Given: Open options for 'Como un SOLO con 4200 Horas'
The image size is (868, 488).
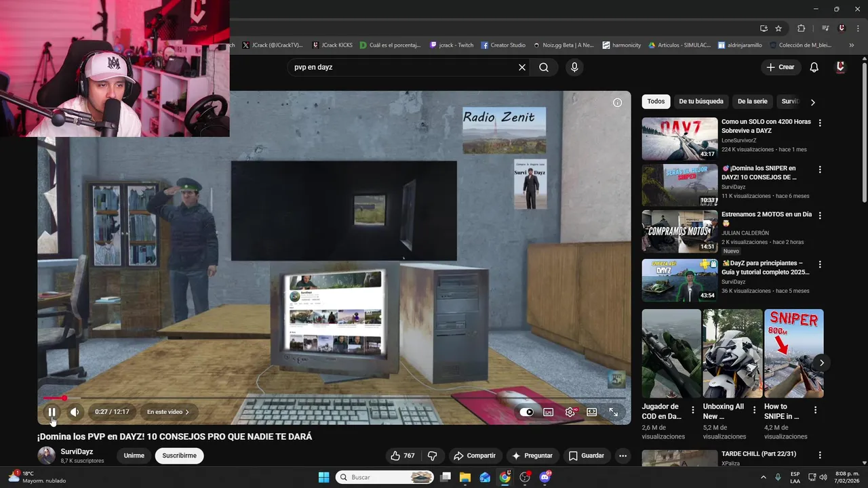Looking at the screenshot, I should (x=820, y=123).
